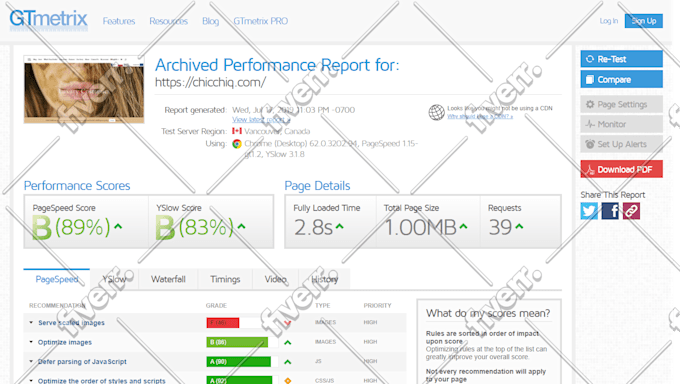
Task: Click Total Page Size 1.00MB value
Action: (x=421, y=227)
